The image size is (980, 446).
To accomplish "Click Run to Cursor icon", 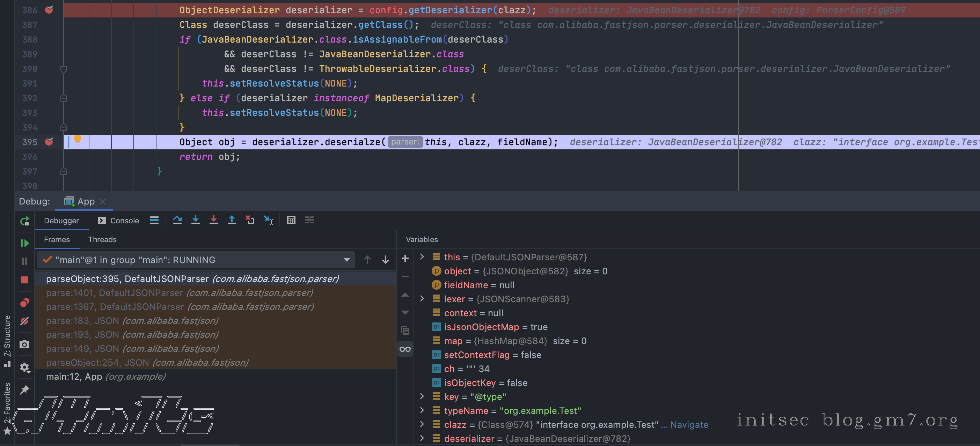I will coord(268,220).
